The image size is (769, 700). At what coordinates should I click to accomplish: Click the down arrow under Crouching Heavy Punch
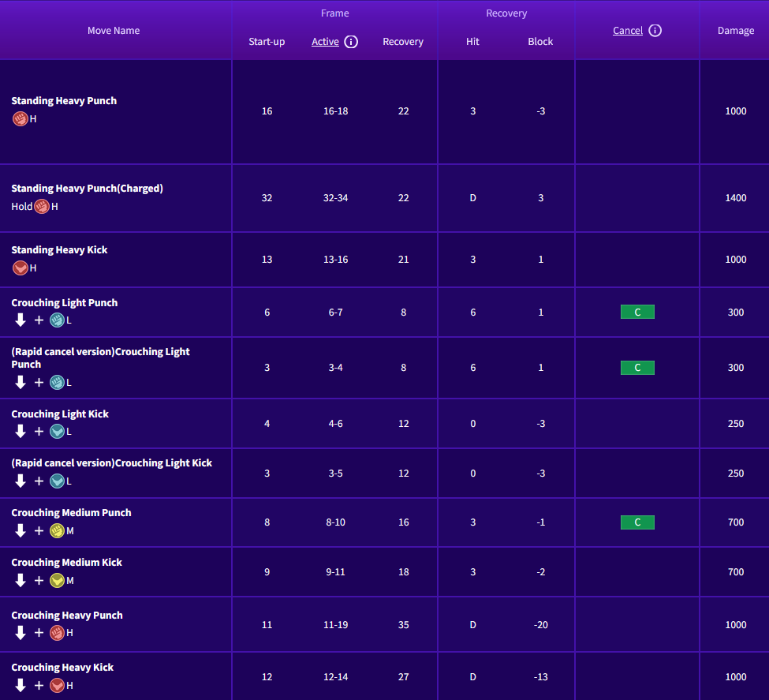pyautogui.click(x=20, y=632)
